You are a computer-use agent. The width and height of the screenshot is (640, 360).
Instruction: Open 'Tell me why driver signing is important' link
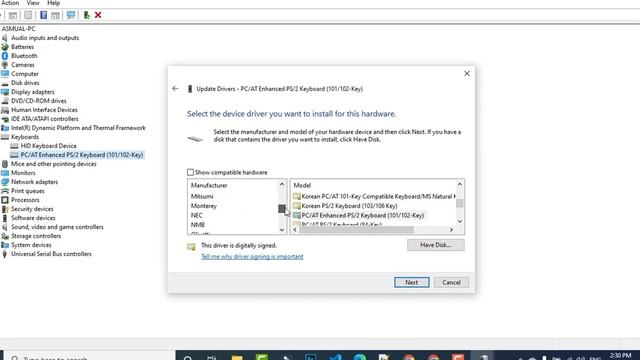252,257
